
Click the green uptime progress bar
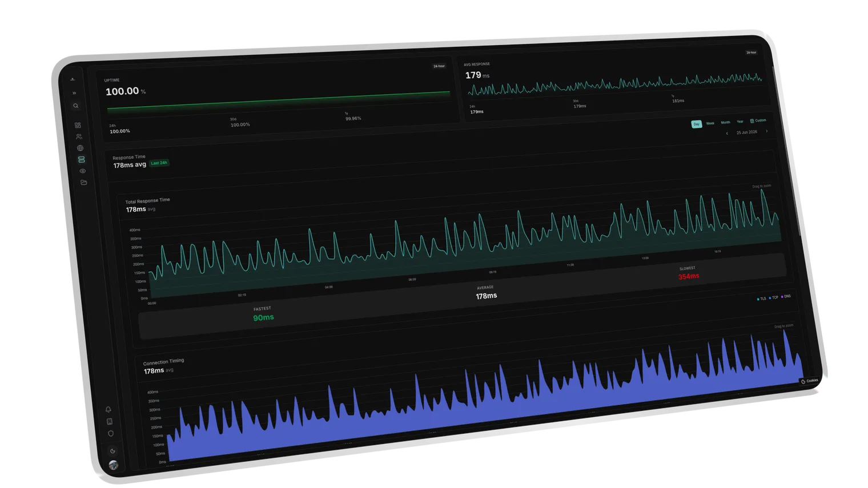tap(279, 101)
